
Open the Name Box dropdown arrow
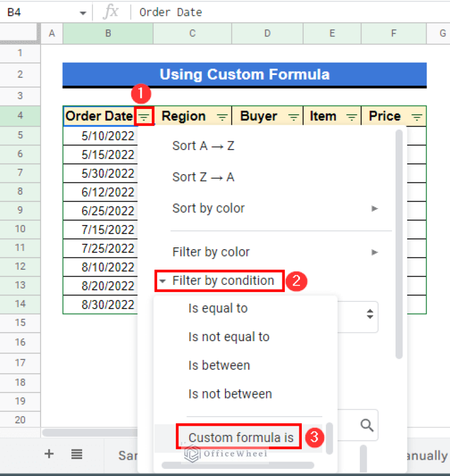pyautogui.click(x=83, y=12)
